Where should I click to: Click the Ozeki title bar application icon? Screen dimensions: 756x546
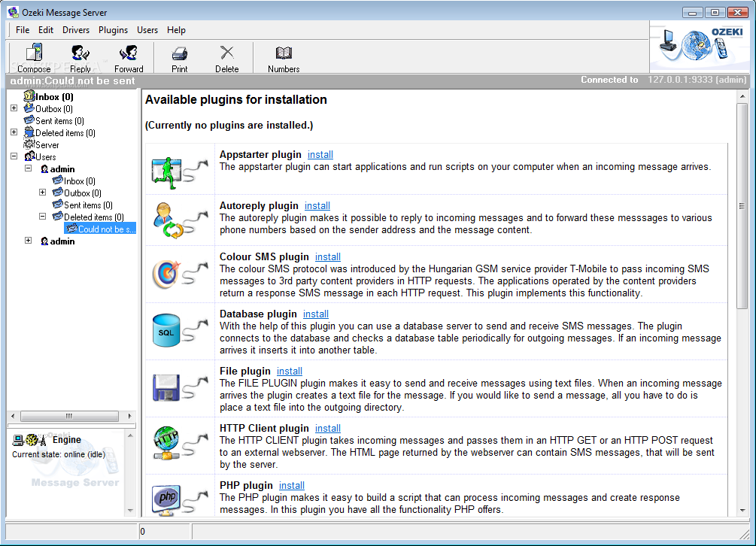13,12
